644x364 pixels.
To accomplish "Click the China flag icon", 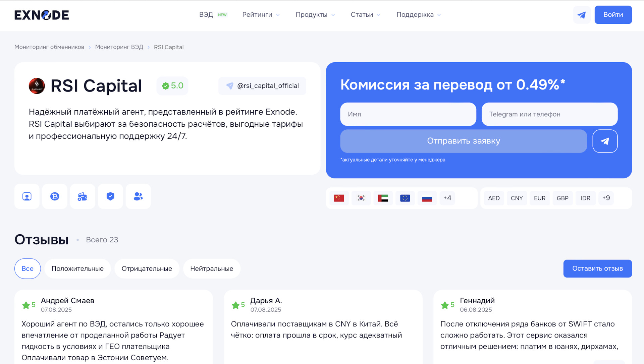I will pyautogui.click(x=339, y=198).
